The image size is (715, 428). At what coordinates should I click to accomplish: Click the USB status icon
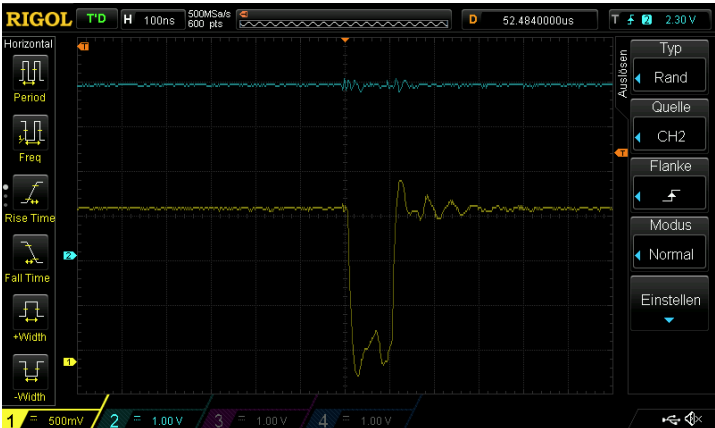(x=670, y=418)
